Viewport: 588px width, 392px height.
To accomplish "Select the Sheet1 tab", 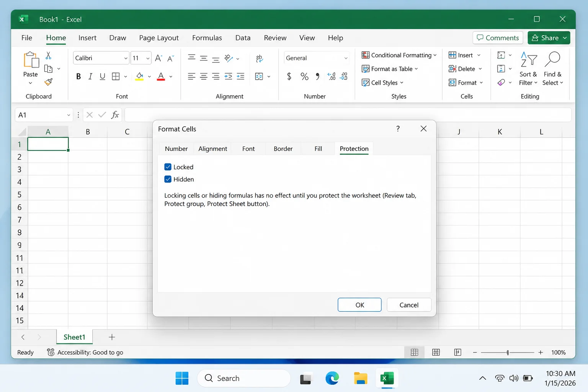I will pos(74,337).
